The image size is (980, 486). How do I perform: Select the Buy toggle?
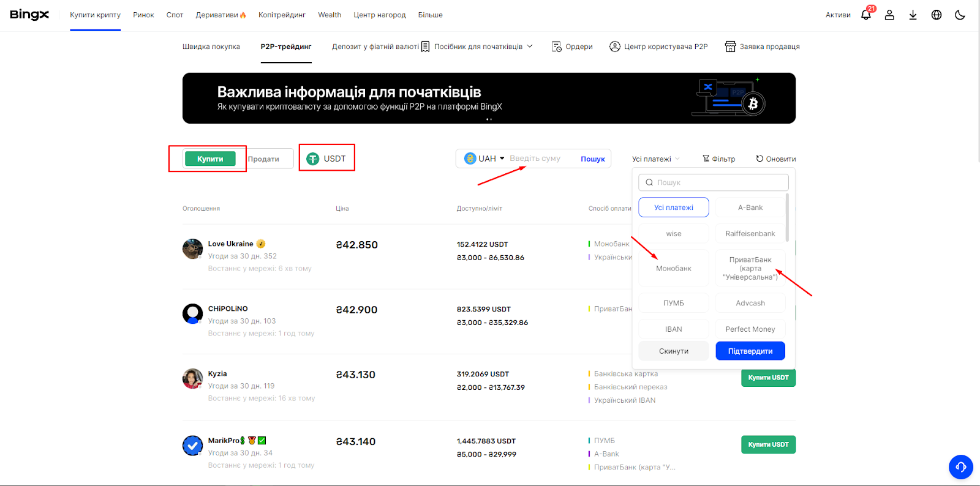[x=210, y=159]
